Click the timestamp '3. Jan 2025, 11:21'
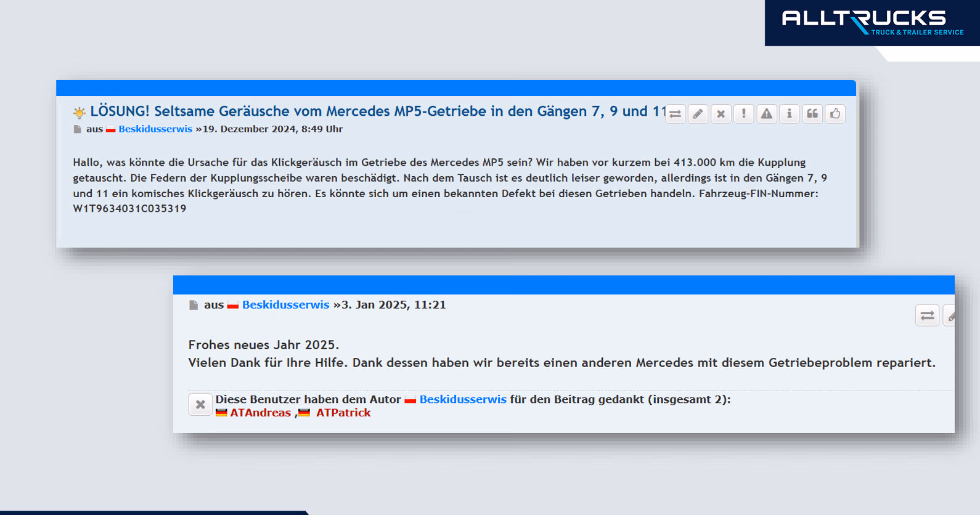 tap(393, 305)
